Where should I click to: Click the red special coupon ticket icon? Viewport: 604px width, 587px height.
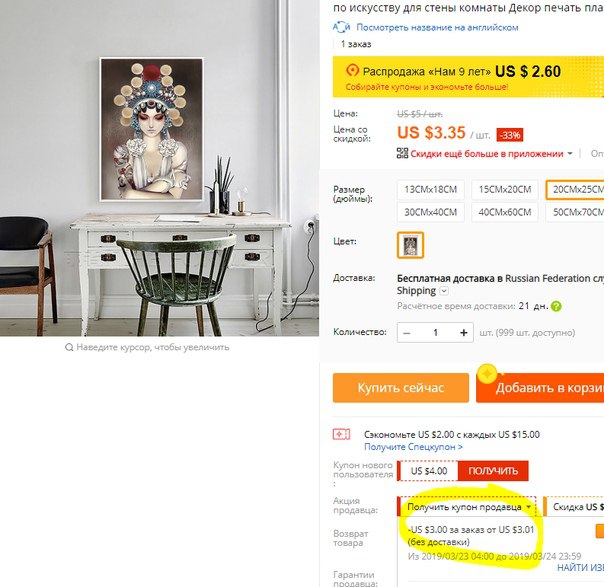[341, 434]
